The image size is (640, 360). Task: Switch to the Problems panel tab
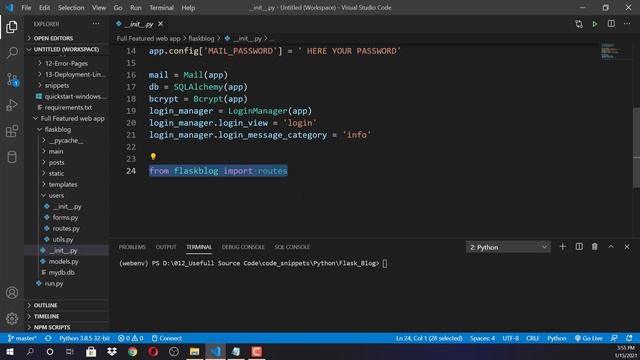[132, 247]
